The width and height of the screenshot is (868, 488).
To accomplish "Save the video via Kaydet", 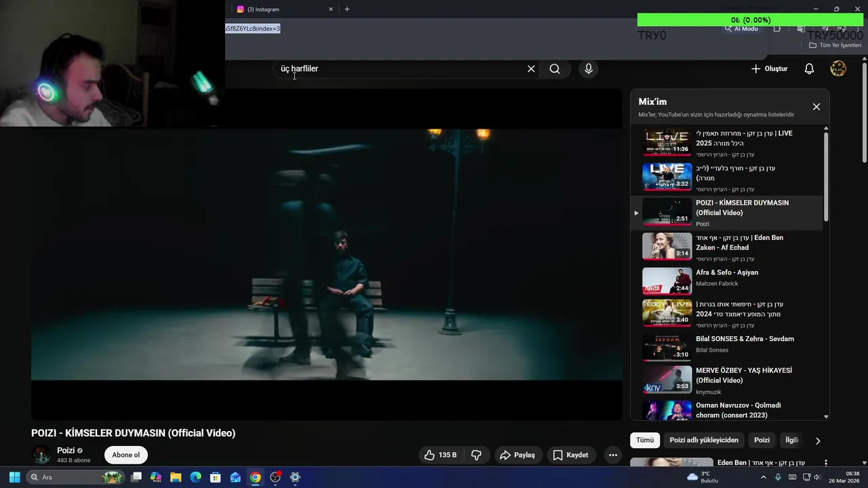I will [570, 455].
